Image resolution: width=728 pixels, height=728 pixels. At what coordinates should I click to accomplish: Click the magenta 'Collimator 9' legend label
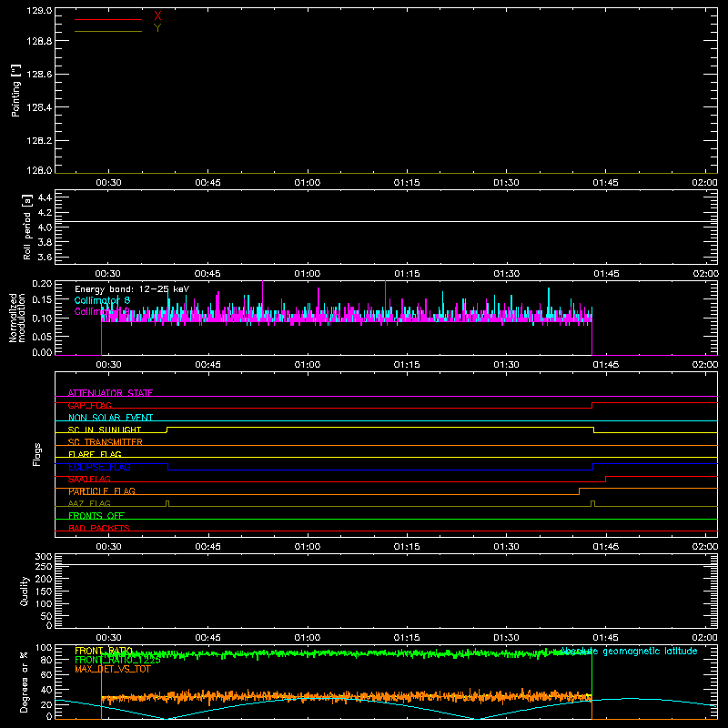point(102,311)
